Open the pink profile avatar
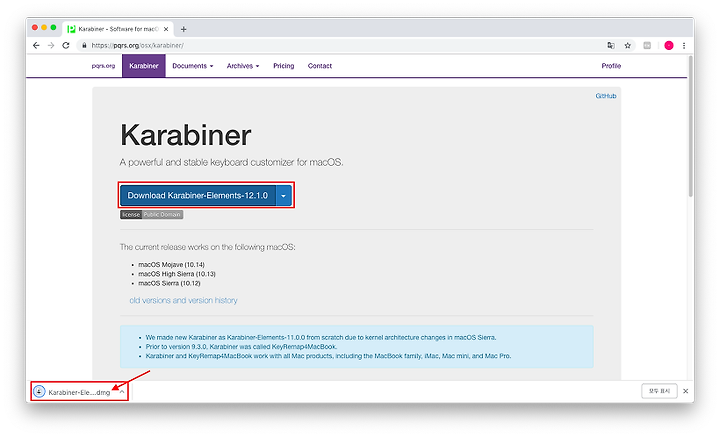Screen dimensions: 720x437 [x=669, y=45]
